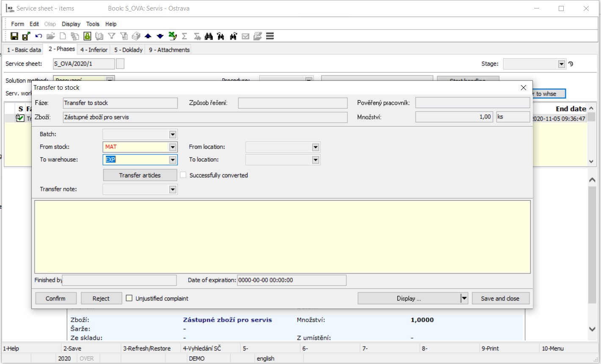601x364 pixels.
Task: Click the Save floppy disk icon
Action: click(x=14, y=36)
